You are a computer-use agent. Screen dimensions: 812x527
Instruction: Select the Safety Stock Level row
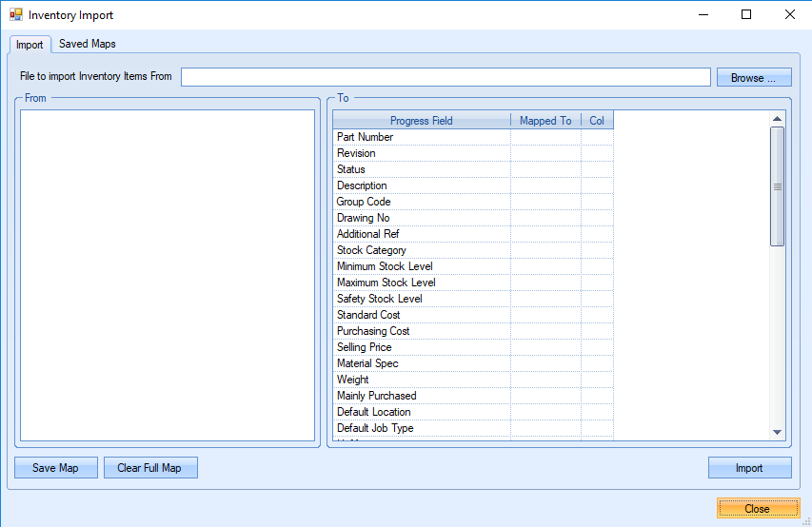point(473,298)
